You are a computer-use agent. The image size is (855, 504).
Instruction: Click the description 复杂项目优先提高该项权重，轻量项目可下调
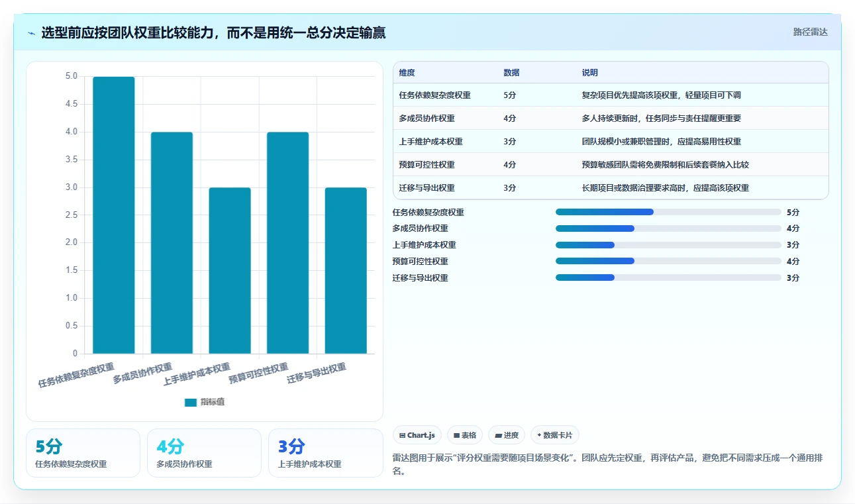point(661,95)
